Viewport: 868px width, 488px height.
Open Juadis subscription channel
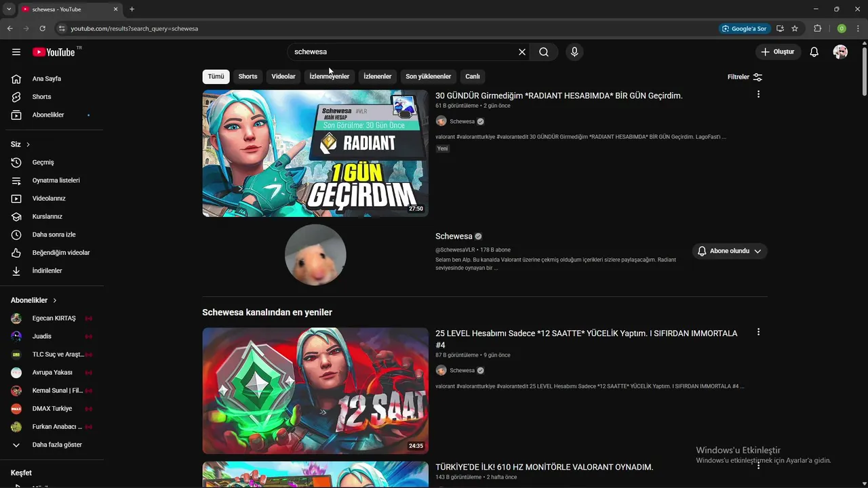tap(52, 336)
